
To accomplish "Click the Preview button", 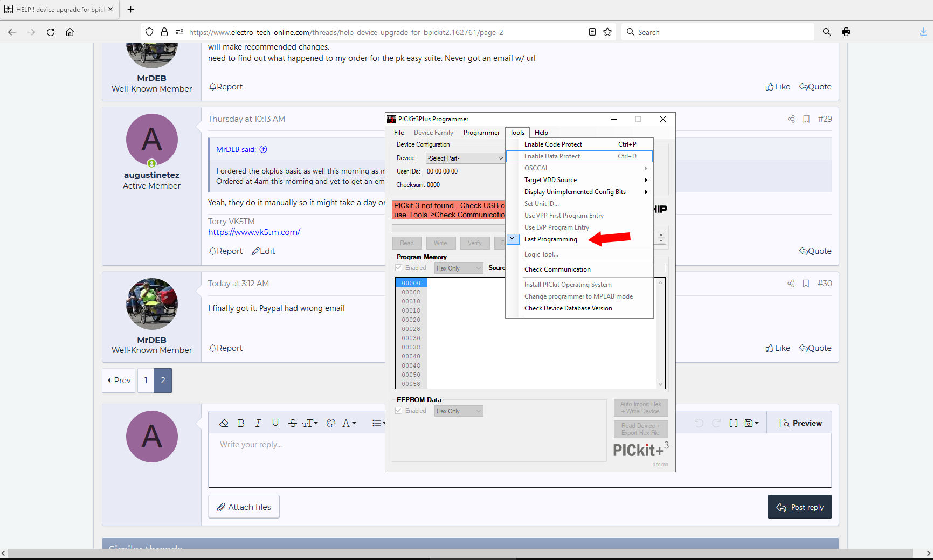I will (800, 423).
